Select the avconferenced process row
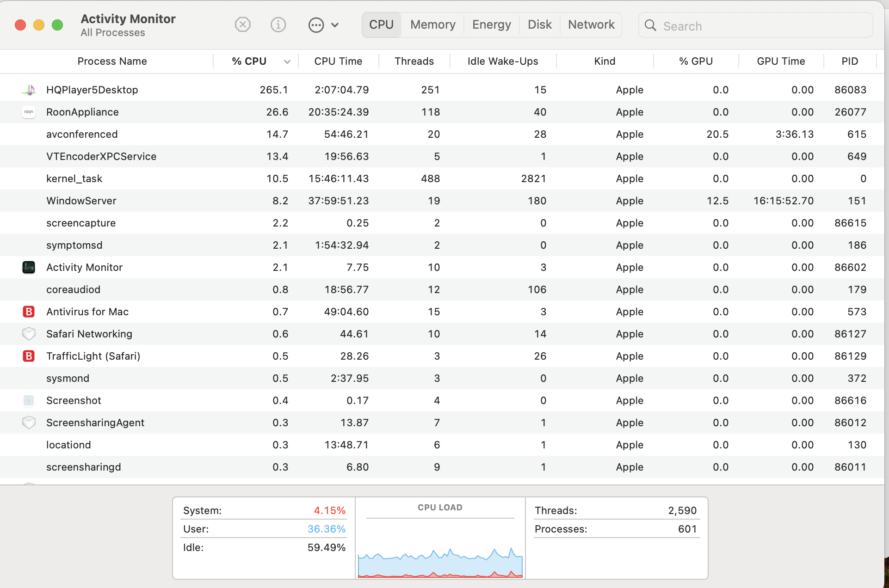 click(442, 134)
